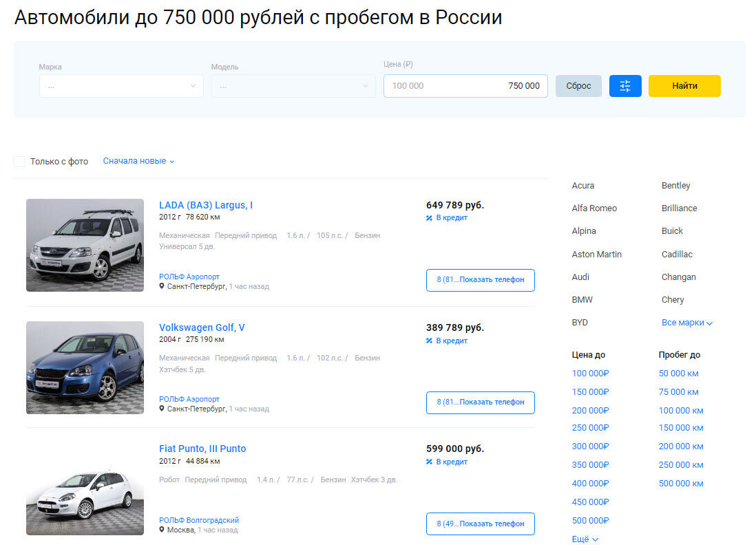Select the '300 000₽' price filter
Screen dimensions: 756x560
(x=590, y=446)
